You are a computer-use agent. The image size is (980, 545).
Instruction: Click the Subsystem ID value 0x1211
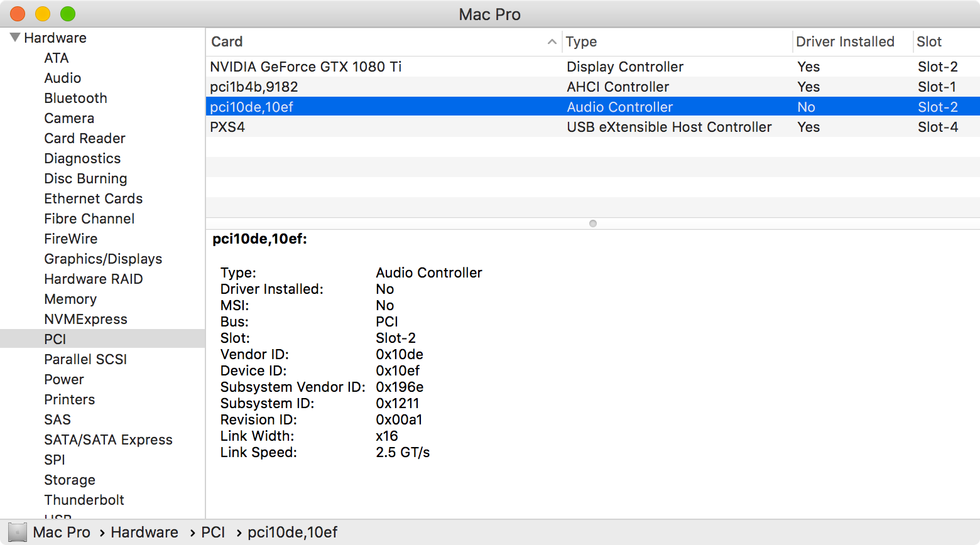pos(397,403)
